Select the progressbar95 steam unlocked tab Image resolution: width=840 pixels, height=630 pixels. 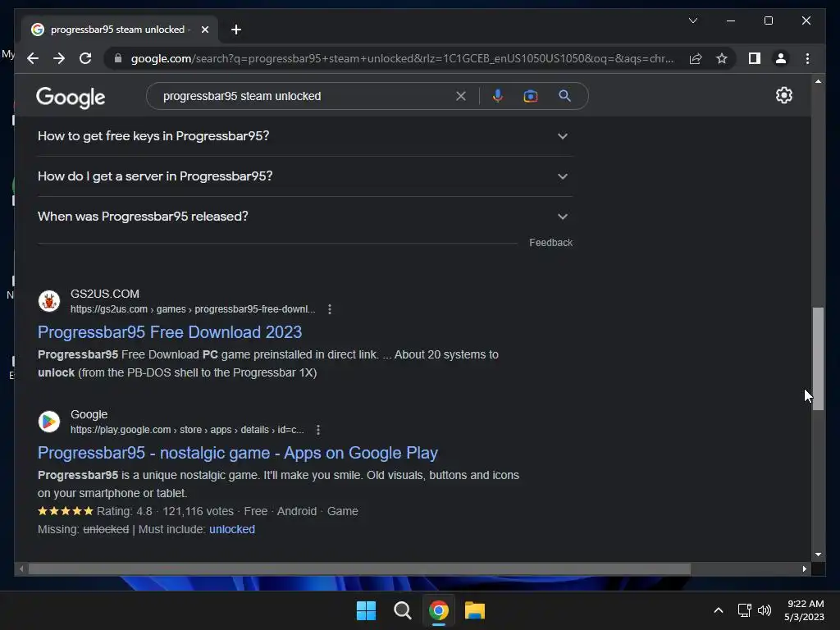(118, 30)
